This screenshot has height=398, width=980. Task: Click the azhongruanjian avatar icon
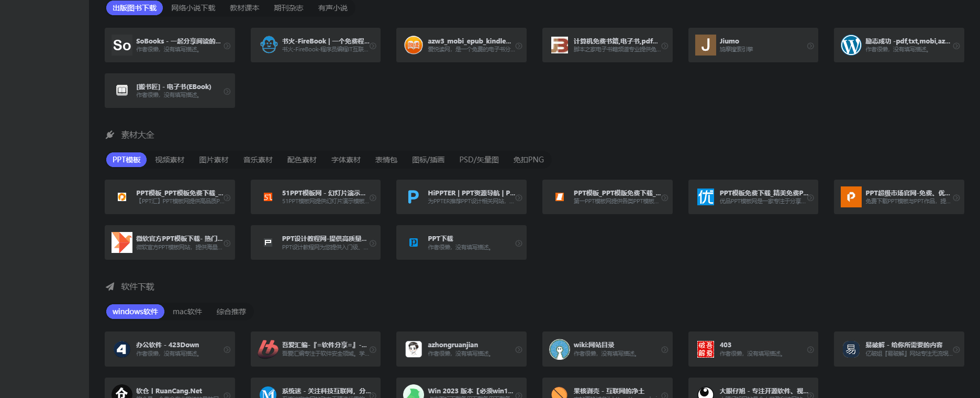(414, 349)
